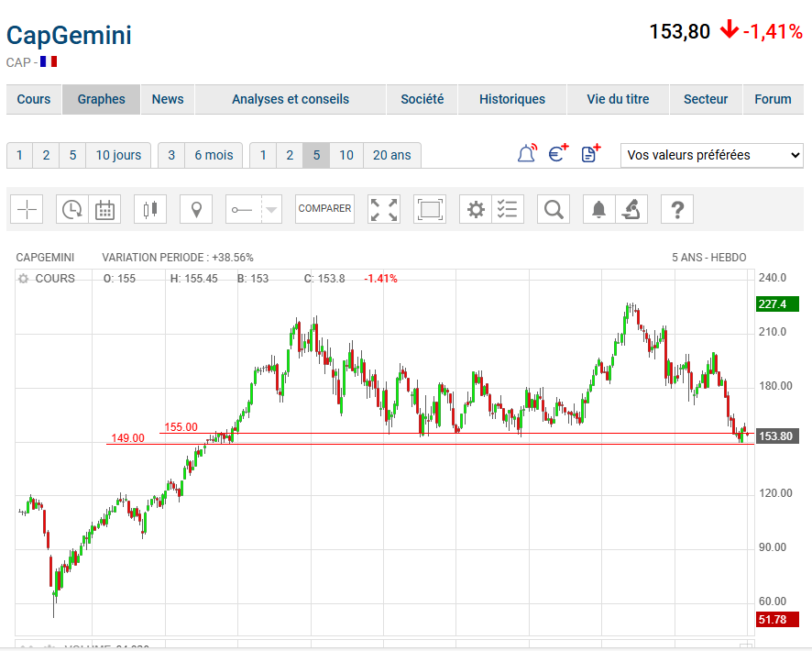Click the 5 ANS - HEBDO label
The width and height of the screenshot is (812, 651).
click(x=709, y=258)
